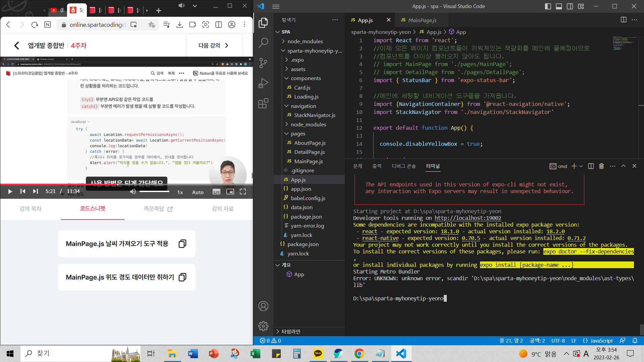Toggle the browser side panel
This screenshot has height=362, width=644.
(218, 24)
